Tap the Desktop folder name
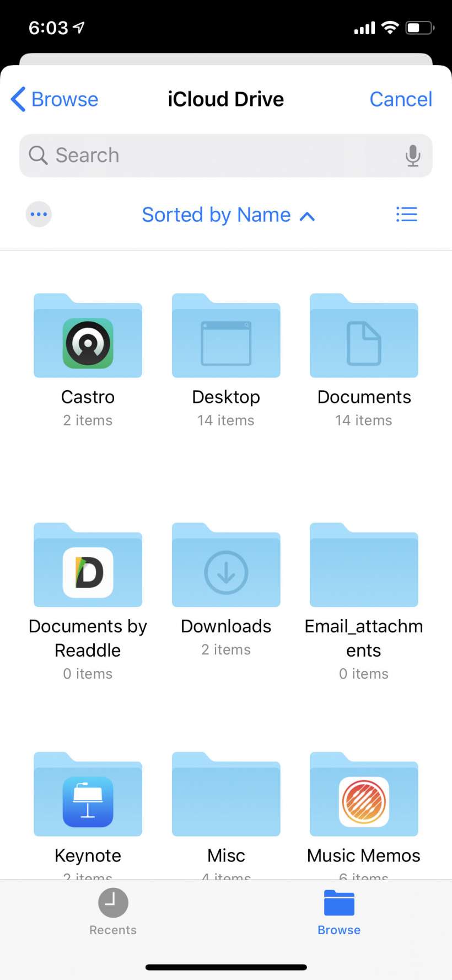The height and width of the screenshot is (980, 452). coord(226,397)
